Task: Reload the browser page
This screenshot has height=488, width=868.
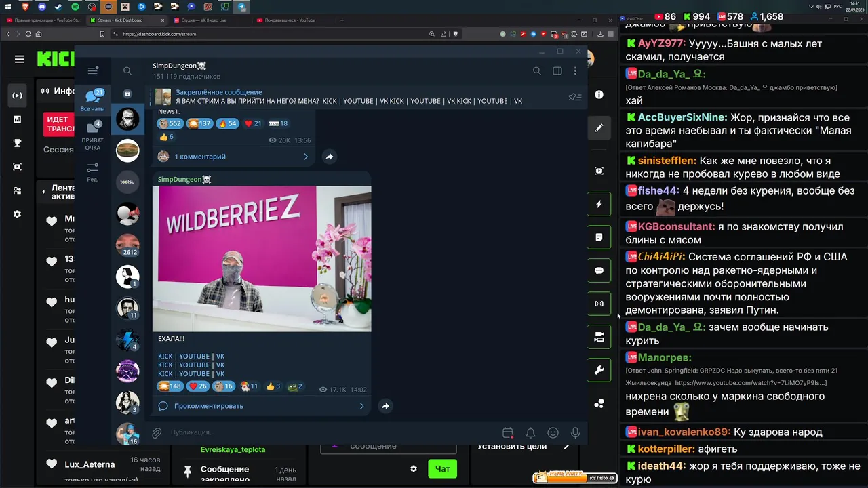Action: pyautogui.click(x=28, y=34)
